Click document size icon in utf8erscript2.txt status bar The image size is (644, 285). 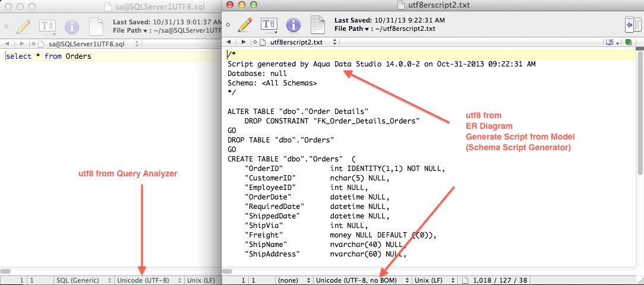tap(466, 281)
